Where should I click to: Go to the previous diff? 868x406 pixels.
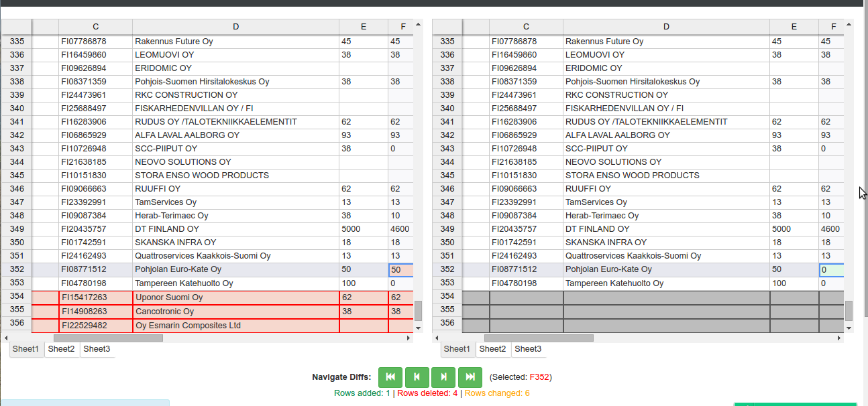pos(417,377)
